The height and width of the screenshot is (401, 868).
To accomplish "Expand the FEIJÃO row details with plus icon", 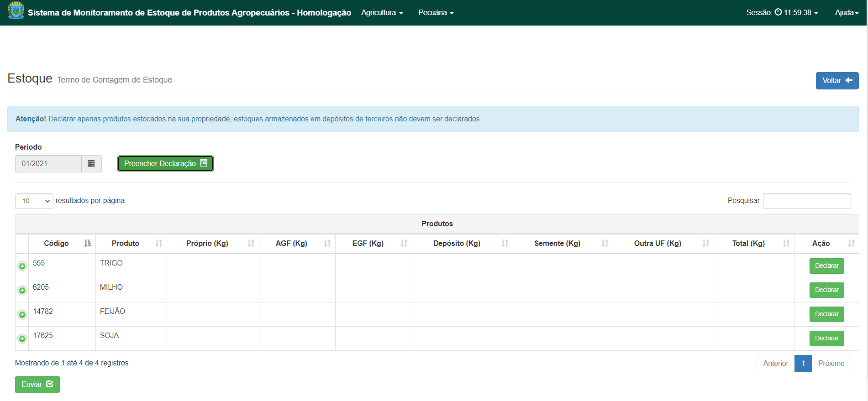I will [22, 314].
